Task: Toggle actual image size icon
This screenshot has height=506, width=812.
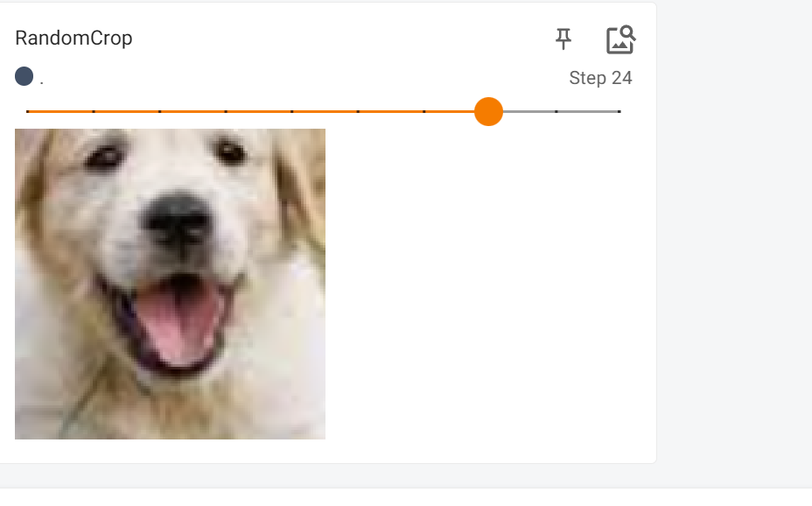Action: (621, 39)
